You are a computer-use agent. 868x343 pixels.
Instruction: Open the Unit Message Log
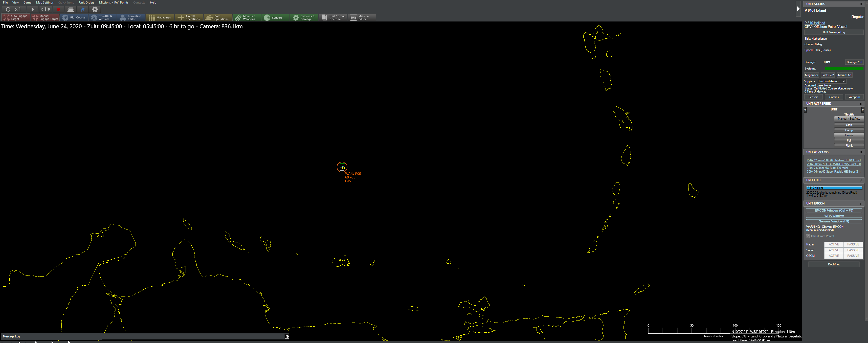[x=834, y=32]
